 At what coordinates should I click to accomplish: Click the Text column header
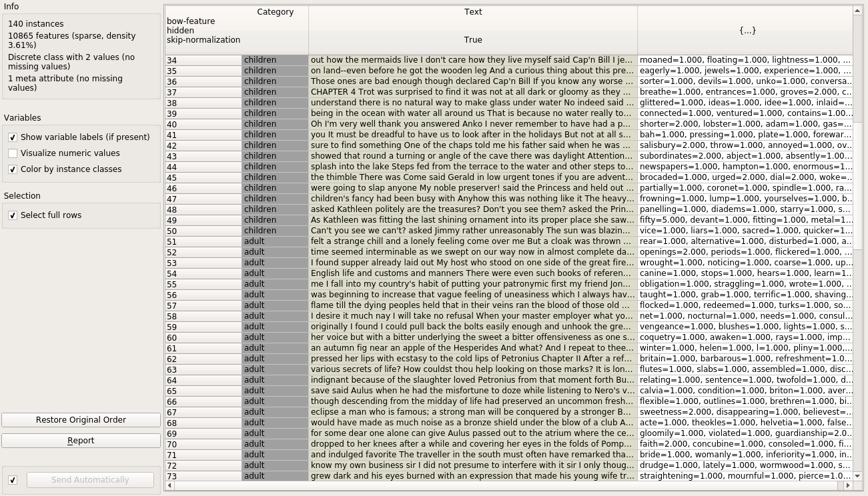pyautogui.click(x=472, y=12)
